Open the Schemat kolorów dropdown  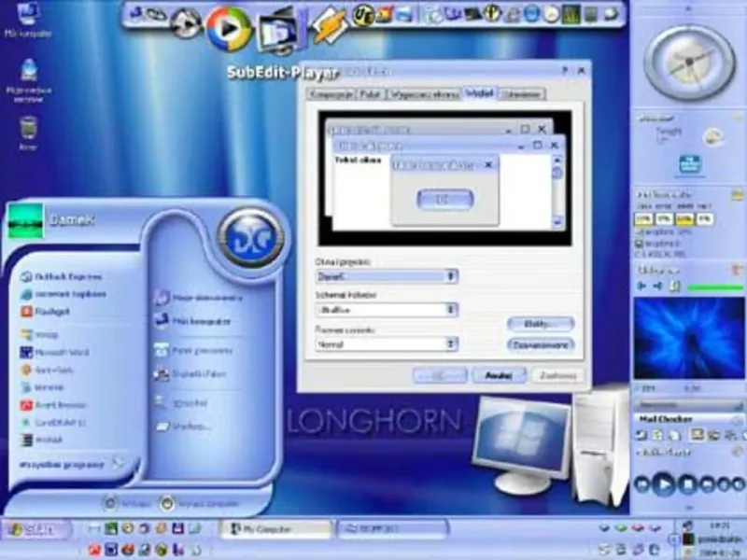[387, 310]
